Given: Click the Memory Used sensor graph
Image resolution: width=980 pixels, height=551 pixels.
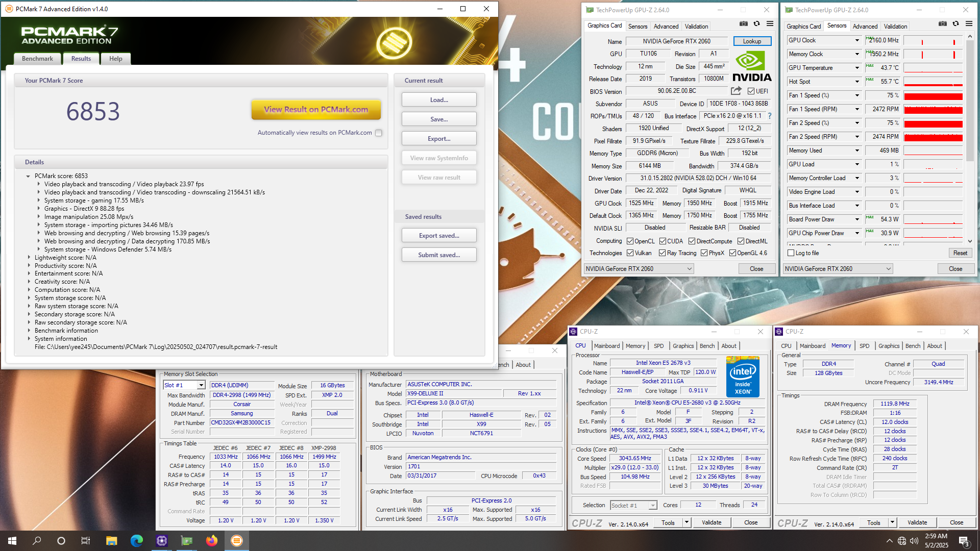Looking at the screenshot, I should pyautogui.click(x=933, y=151).
